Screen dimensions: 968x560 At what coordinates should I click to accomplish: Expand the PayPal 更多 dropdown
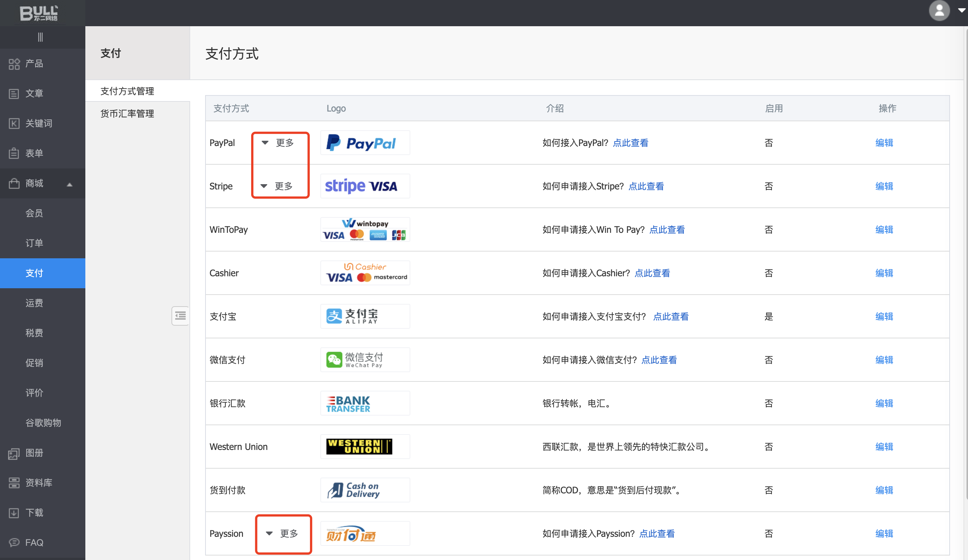pos(278,143)
